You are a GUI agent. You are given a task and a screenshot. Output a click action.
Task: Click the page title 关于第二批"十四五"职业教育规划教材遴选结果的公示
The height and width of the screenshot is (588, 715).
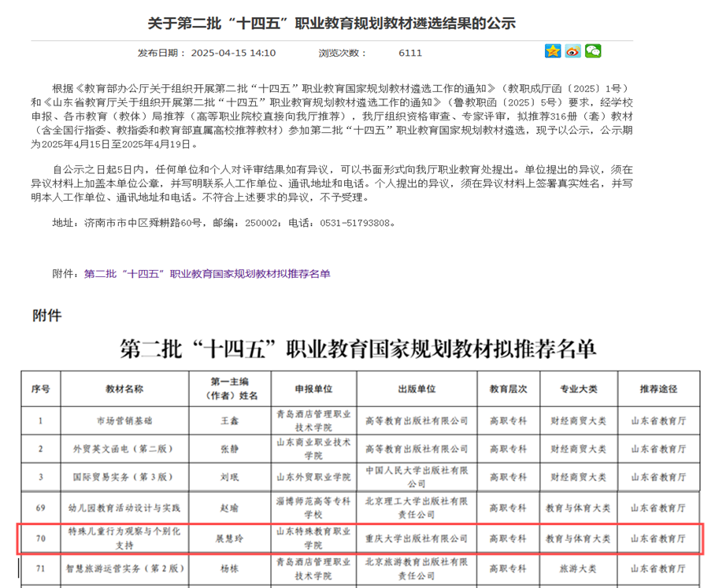click(332, 22)
